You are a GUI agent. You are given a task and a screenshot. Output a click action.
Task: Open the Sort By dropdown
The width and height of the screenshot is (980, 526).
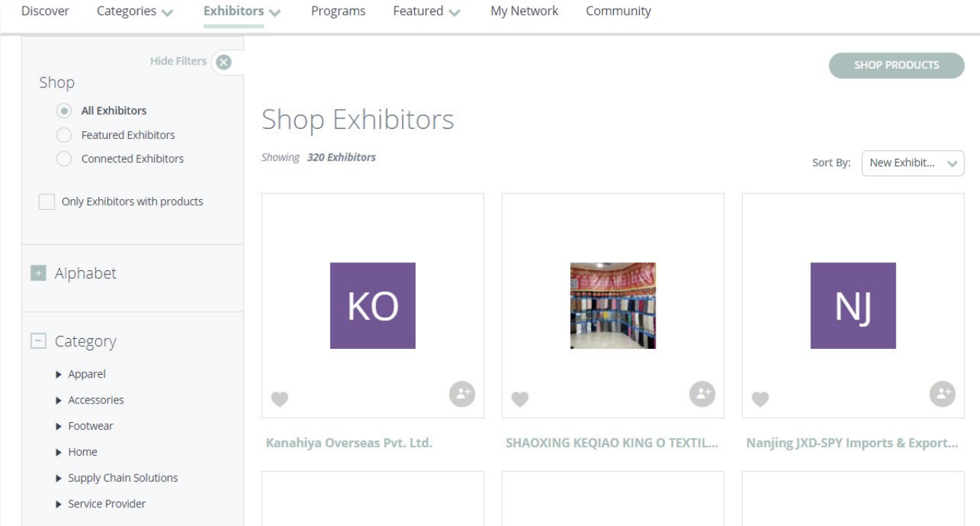[x=913, y=163]
